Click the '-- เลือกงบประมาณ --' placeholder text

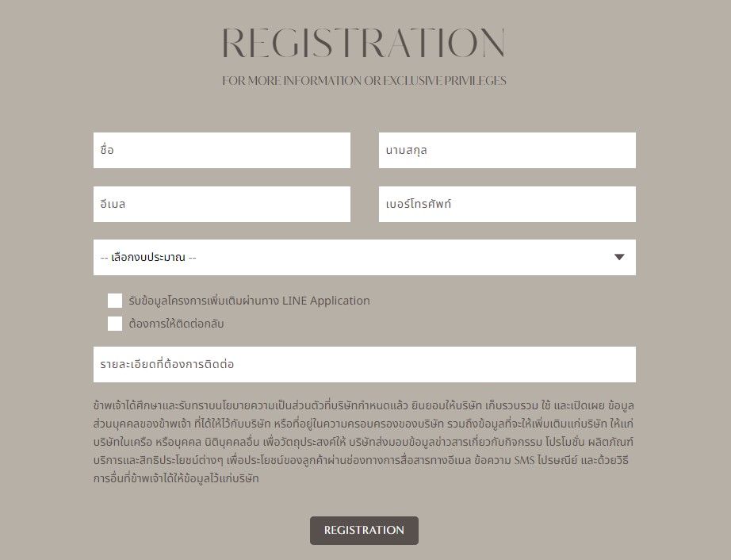tap(148, 257)
